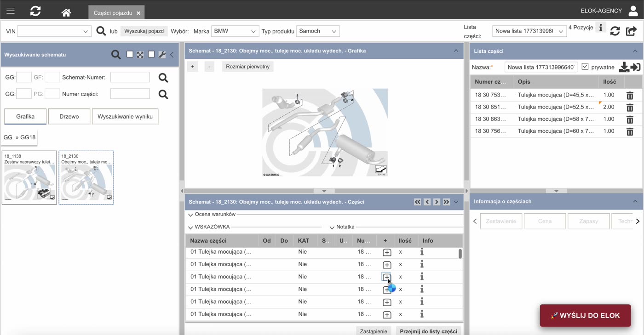
Task: Click the WYŚLIJ DO ELOK button
Action: click(585, 315)
